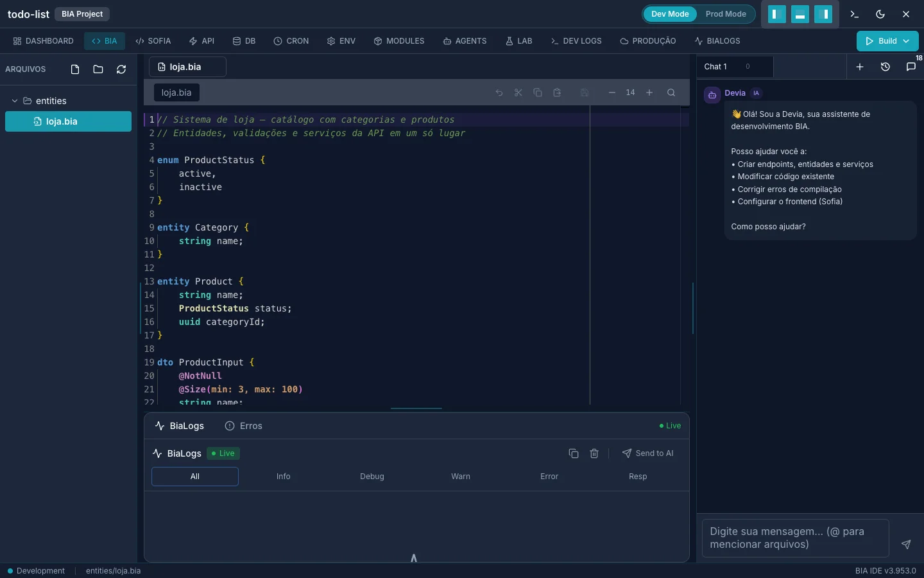Image resolution: width=924 pixels, height=578 pixels.
Task: Click the paste clipboard icon
Action: pyautogui.click(x=557, y=92)
